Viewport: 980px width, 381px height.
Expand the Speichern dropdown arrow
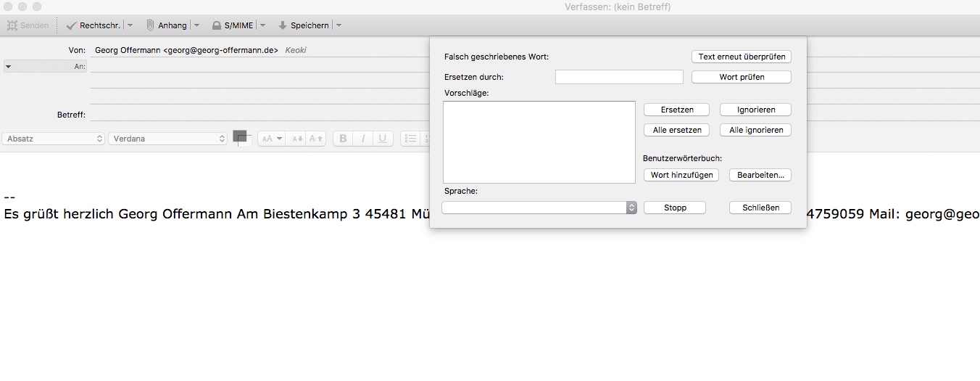click(339, 25)
